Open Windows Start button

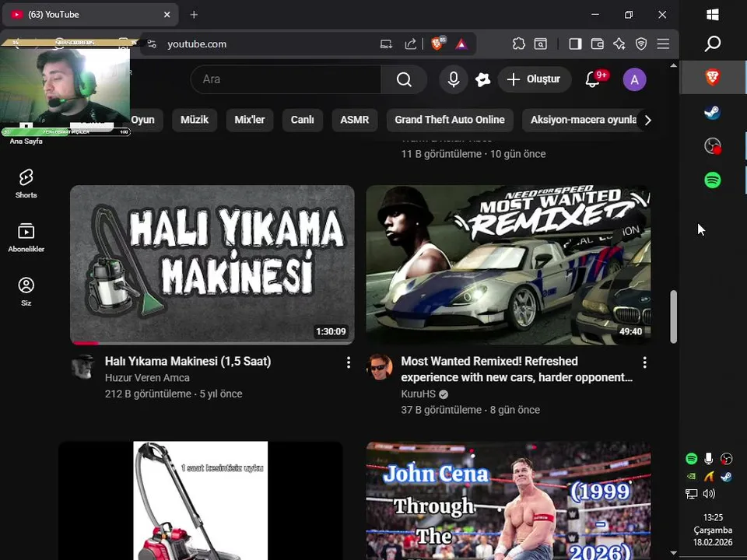click(x=712, y=15)
